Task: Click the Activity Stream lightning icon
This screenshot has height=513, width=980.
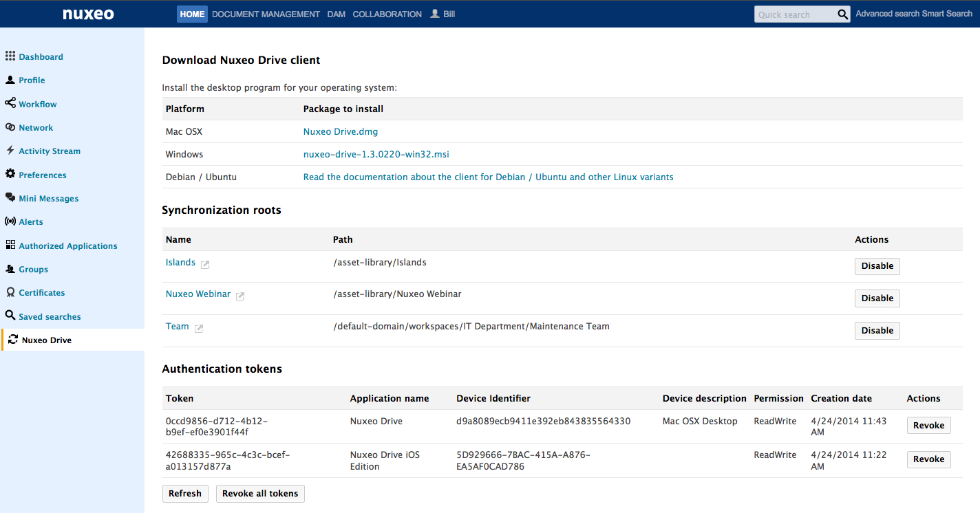Action: coord(10,151)
